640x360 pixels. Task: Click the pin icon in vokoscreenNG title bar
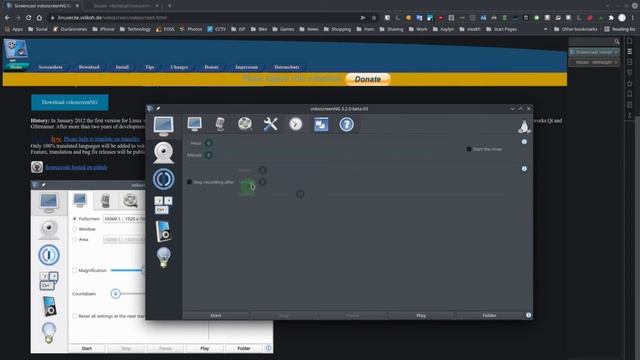coord(158,109)
